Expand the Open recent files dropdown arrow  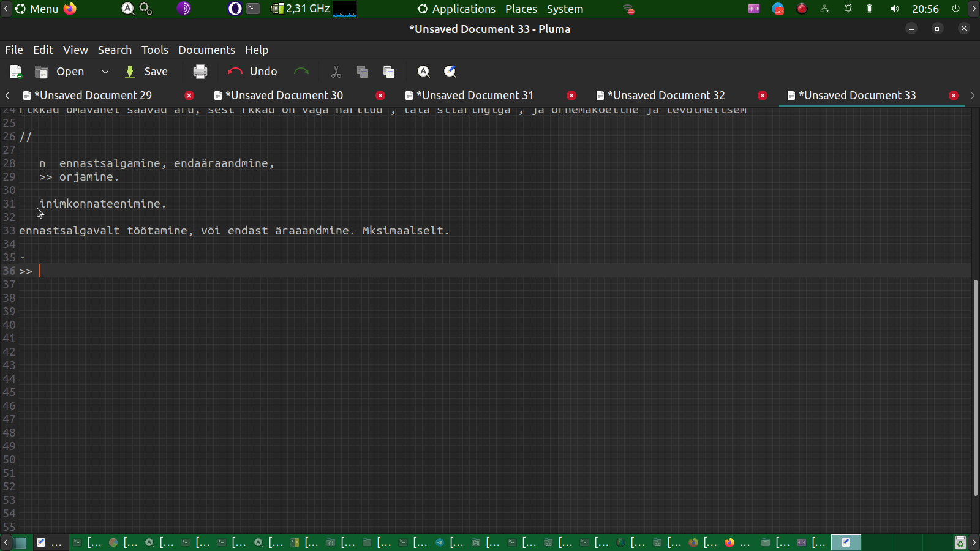click(105, 72)
